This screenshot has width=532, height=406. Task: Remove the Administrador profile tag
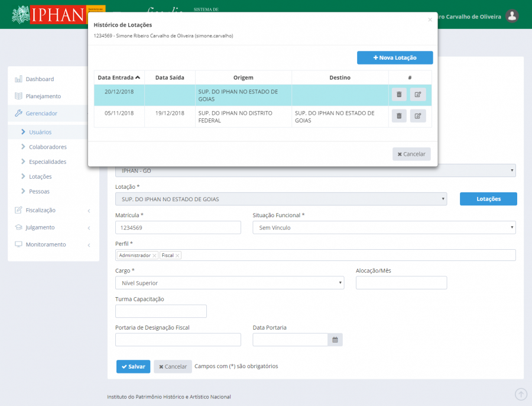coord(154,256)
